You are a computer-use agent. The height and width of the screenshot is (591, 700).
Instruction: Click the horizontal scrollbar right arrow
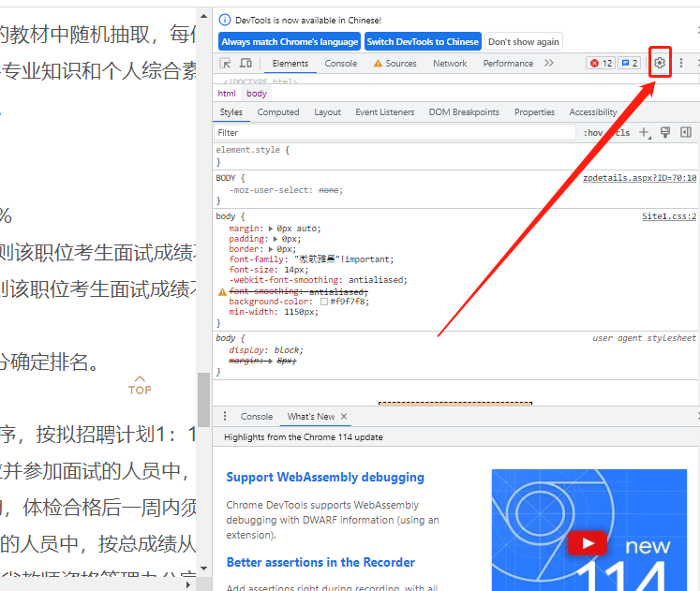click(188, 584)
